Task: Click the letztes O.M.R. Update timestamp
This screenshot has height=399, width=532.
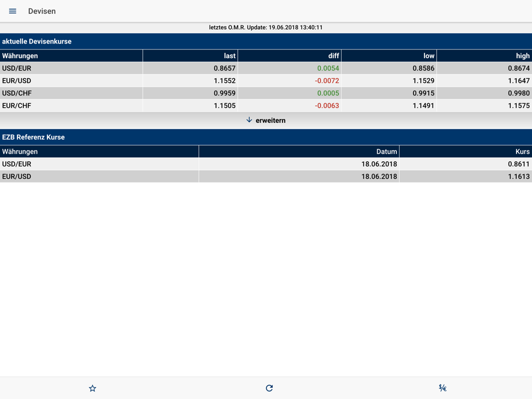Action: (x=265, y=28)
